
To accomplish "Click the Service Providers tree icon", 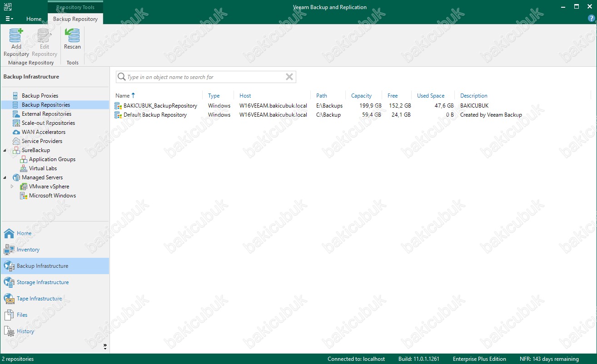I will (x=16, y=141).
